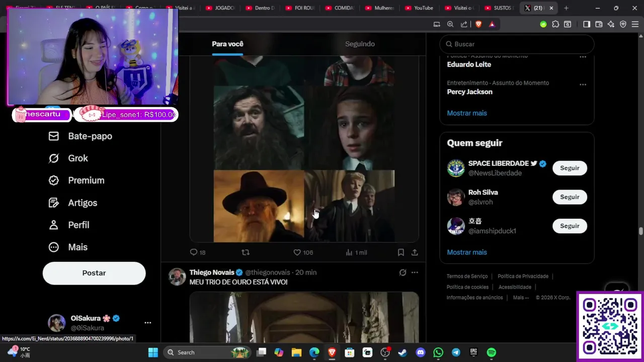The width and height of the screenshot is (644, 362).
Task: Switch to the Para você tab
Action: 227,44
